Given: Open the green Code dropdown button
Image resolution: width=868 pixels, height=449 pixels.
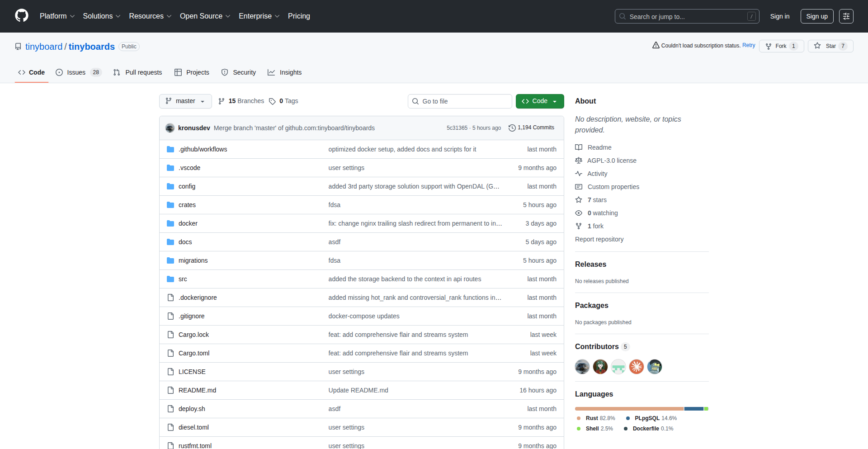Looking at the screenshot, I should [540, 101].
